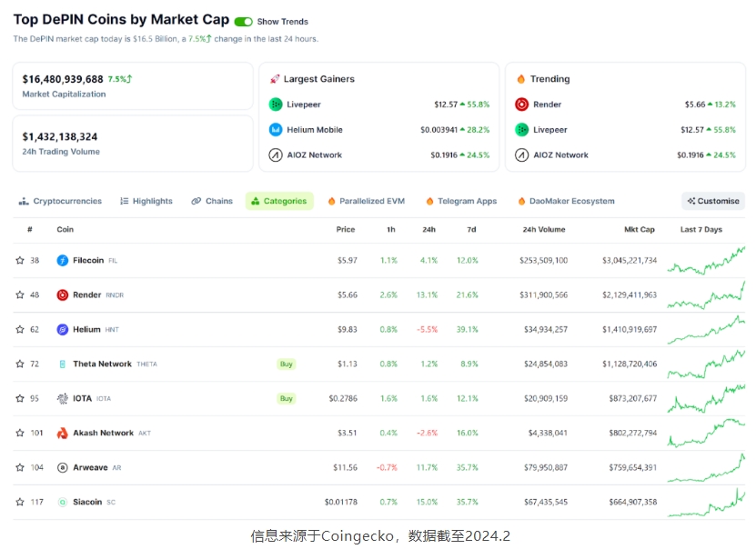Star the Akash Network row
756x549 pixels.
(20, 433)
